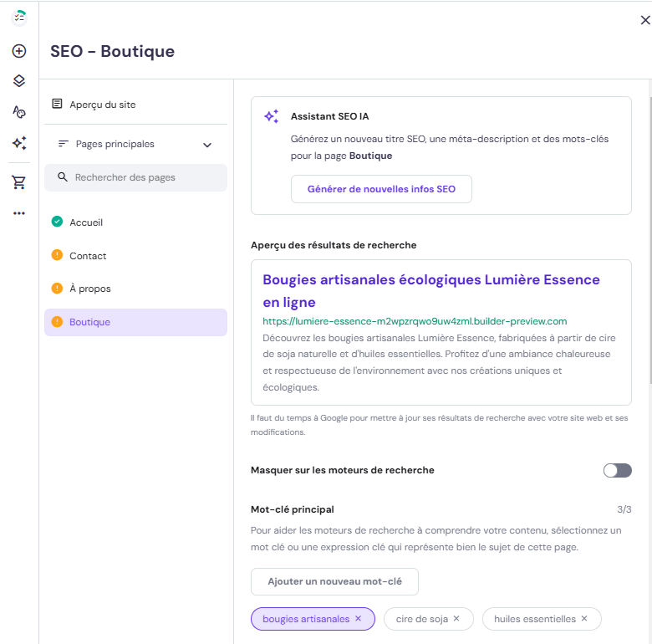Open the layers icon in the sidebar
The width and height of the screenshot is (652, 644).
pyautogui.click(x=19, y=81)
